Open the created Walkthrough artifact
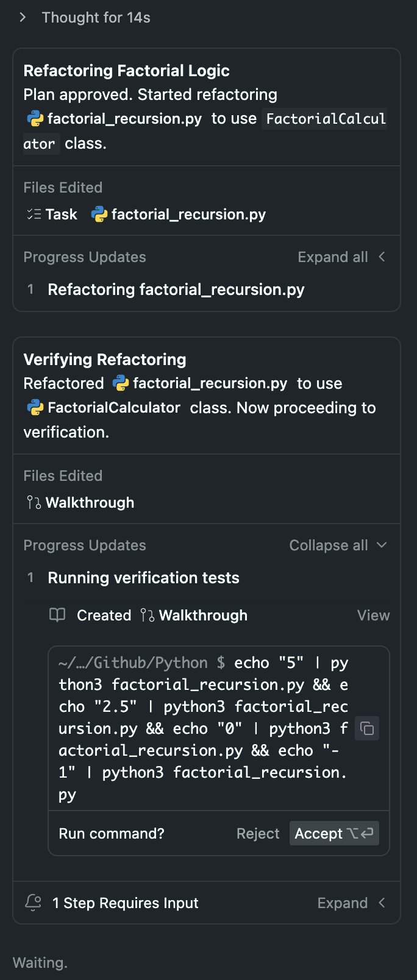The image size is (417, 980). click(x=194, y=616)
